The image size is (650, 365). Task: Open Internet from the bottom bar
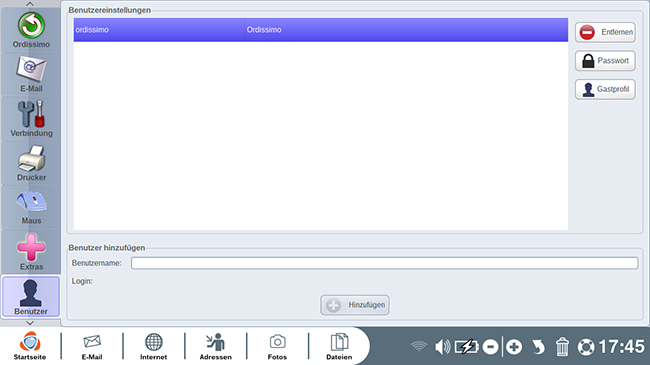tap(153, 346)
